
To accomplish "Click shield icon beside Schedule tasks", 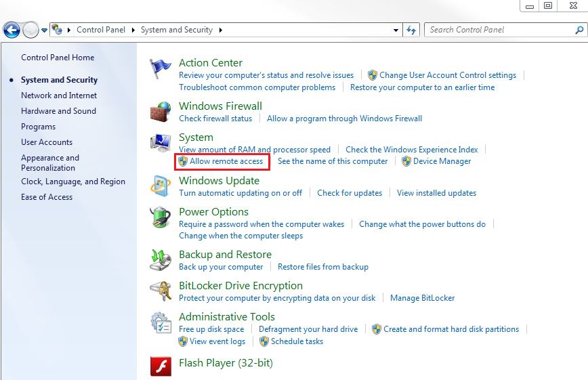I will pos(264,341).
